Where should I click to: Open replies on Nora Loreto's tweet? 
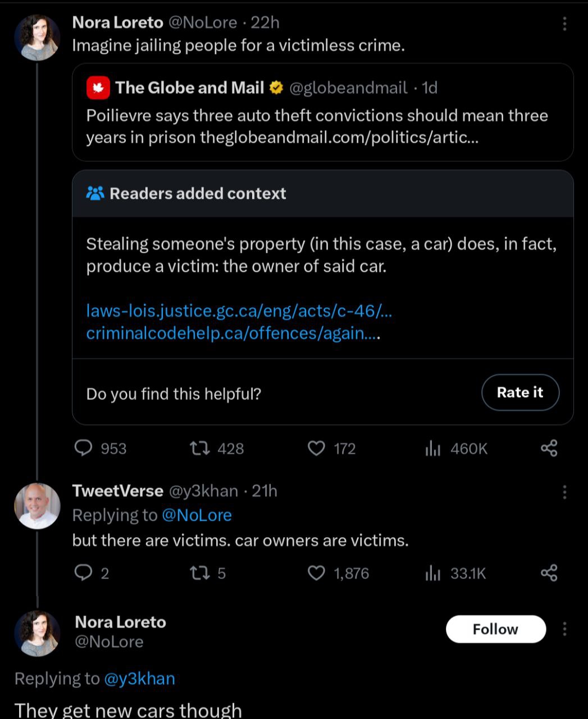(84, 448)
